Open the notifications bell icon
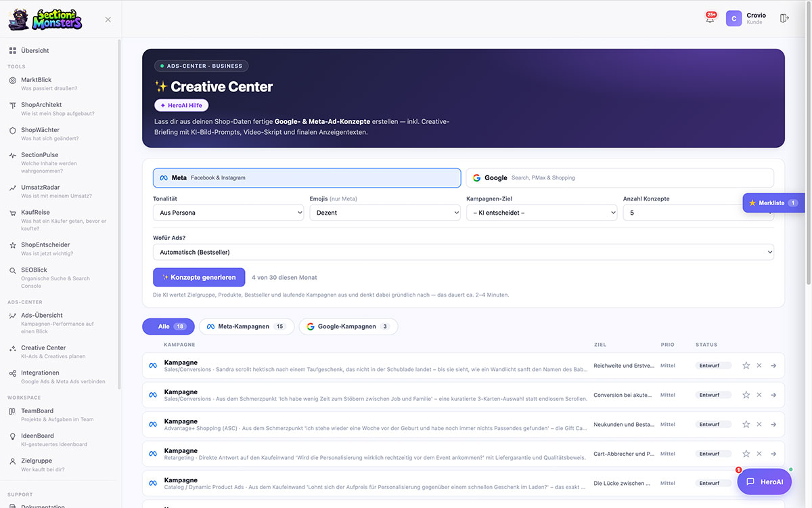Screen dimensions: 812x508 pos(710,18)
